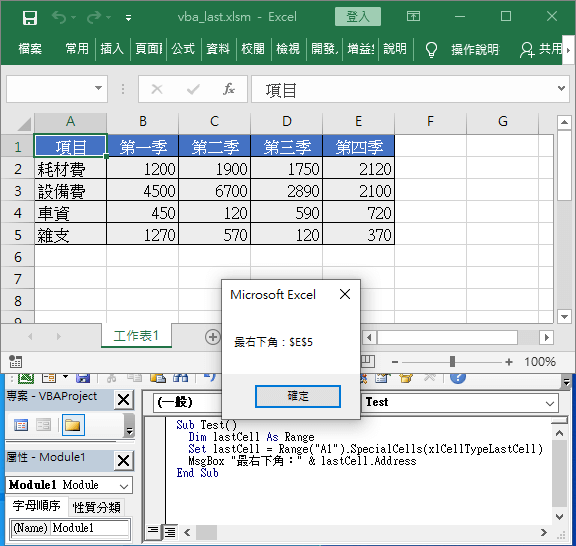576x546 pixels.
Task: Click the Save icon in Excel title bar
Action: coord(30,17)
